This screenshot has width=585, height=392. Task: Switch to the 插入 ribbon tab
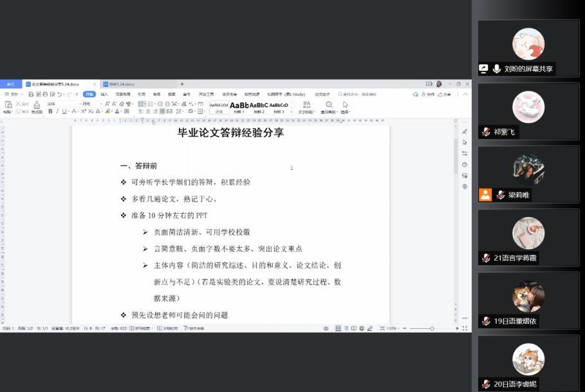click(104, 94)
